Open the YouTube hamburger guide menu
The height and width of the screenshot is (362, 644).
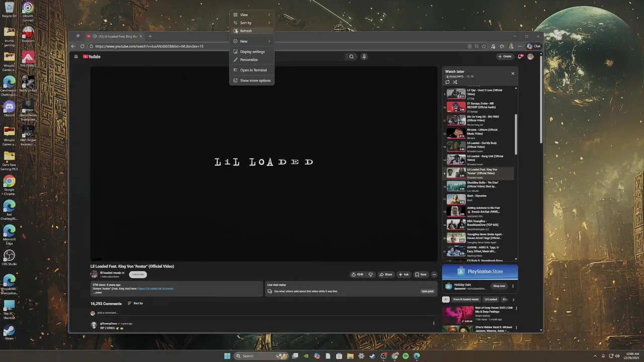(x=76, y=56)
